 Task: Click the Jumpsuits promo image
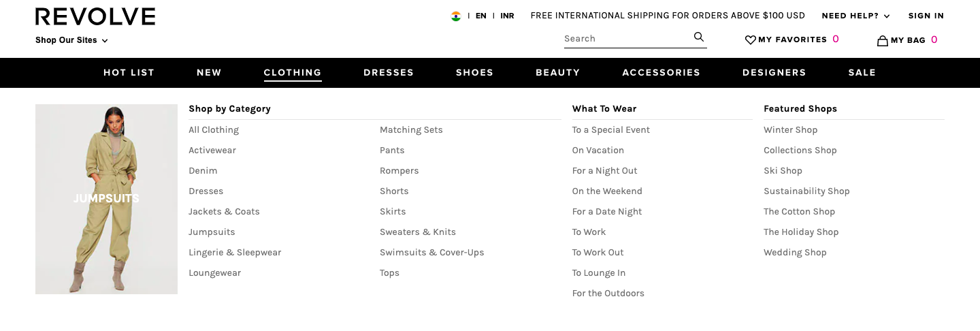pos(106,199)
